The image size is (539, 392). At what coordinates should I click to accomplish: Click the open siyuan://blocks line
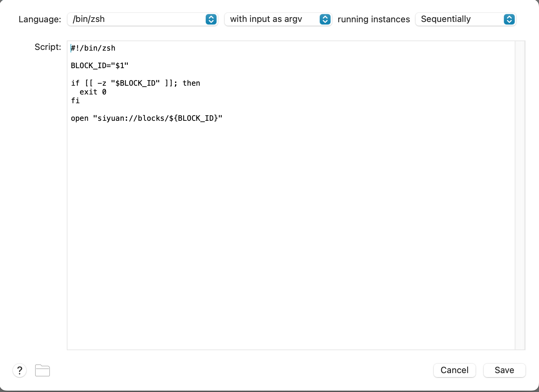(147, 118)
